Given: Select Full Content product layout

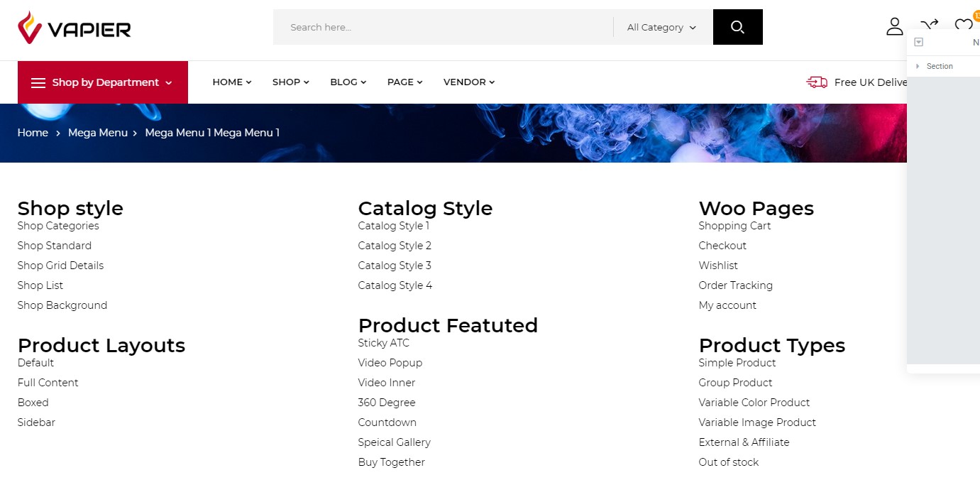Looking at the screenshot, I should pyautogui.click(x=48, y=383).
